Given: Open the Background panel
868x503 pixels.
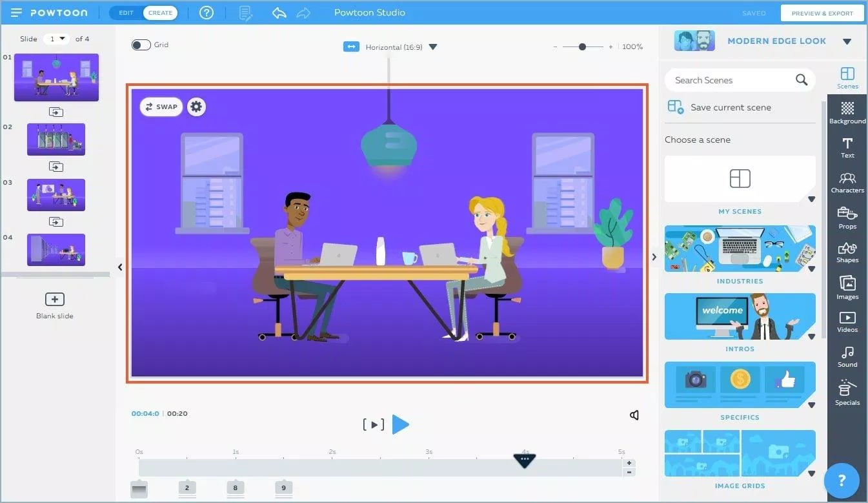Looking at the screenshot, I should [847, 112].
